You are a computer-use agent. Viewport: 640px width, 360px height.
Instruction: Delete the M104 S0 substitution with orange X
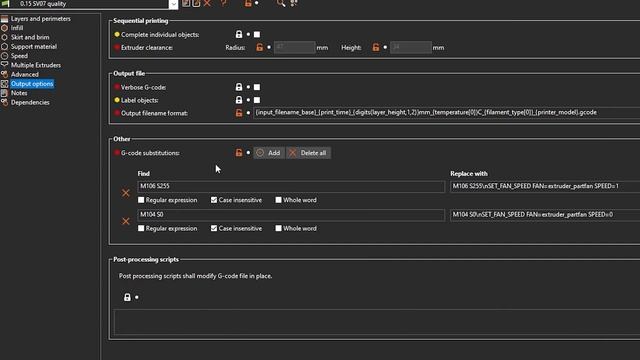tap(126, 221)
